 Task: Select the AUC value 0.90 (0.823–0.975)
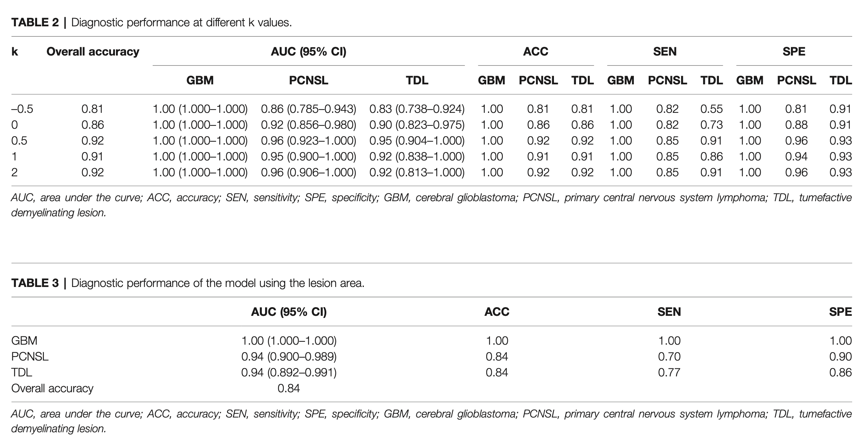click(417, 125)
